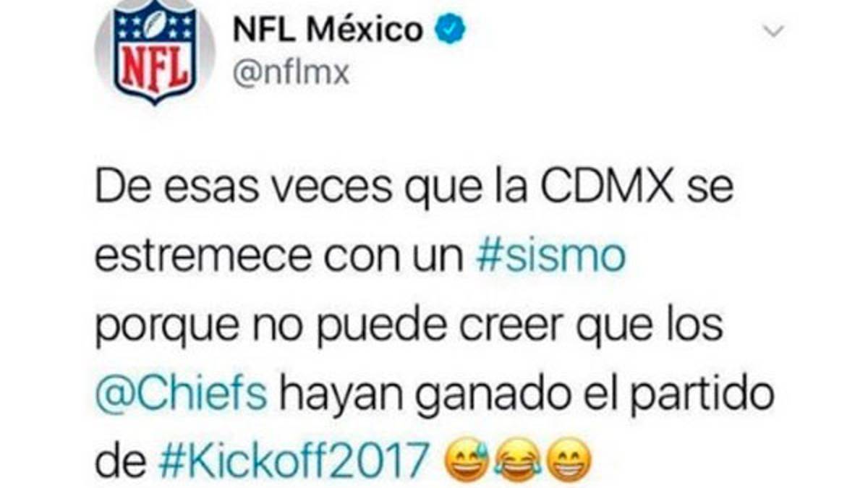Open the NFL shield profile avatar

pyautogui.click(x=154, y=52)
